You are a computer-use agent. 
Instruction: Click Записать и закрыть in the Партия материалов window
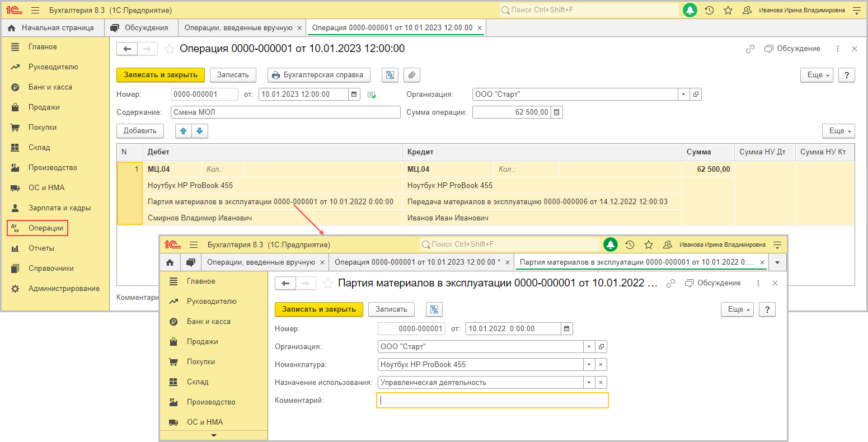point(319,309)
